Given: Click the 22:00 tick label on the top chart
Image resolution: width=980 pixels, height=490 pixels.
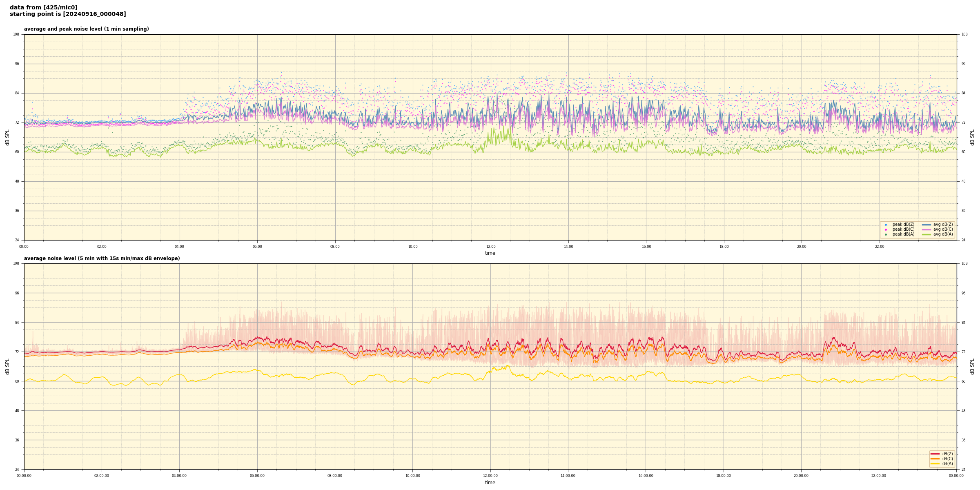Looking at the screenshot, I should coord(879,247).
